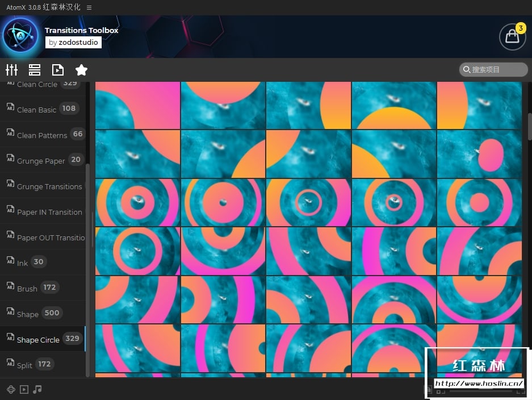Viewport: 532px width, 400px height.
Task: Click the AE icon beside Paper OUT Transition
Action: coord(11,235)
